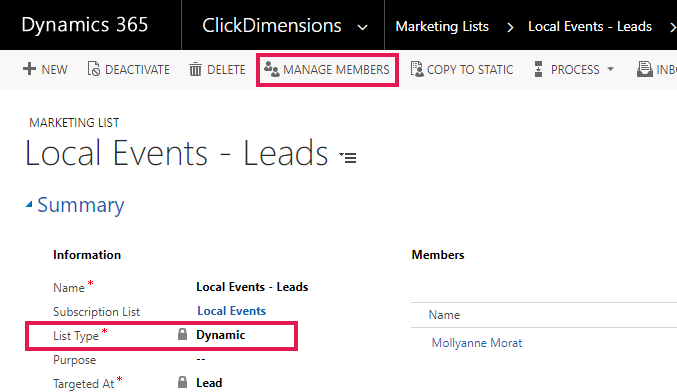Sort Members by Name column header
Screen dimensions: 677x392
point(444,315)
